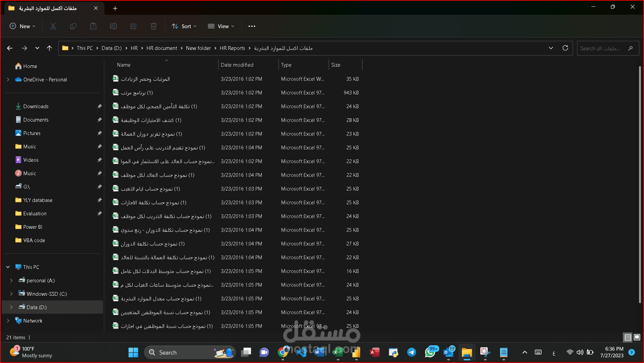
Task: Open WhatsApp from the taskbar
Action: click(430, 352)
